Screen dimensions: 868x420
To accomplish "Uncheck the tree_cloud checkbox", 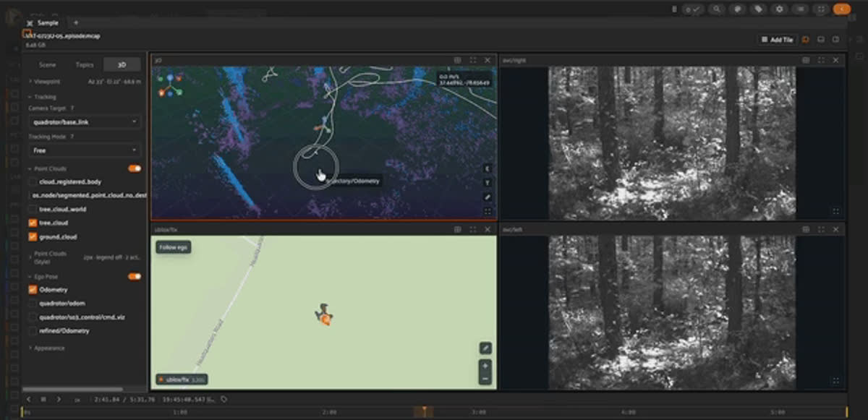I will 33,223.
